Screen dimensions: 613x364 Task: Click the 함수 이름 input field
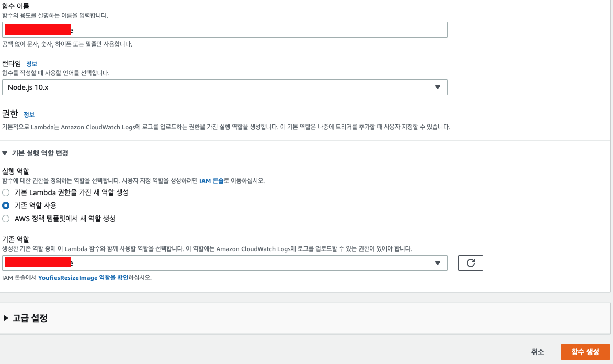click(225, 30)
